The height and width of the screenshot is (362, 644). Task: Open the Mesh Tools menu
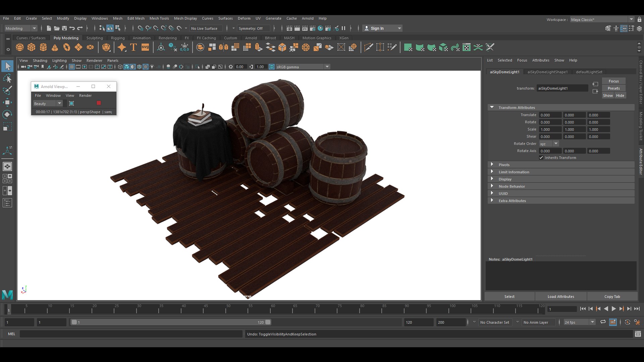coord(159,18)
